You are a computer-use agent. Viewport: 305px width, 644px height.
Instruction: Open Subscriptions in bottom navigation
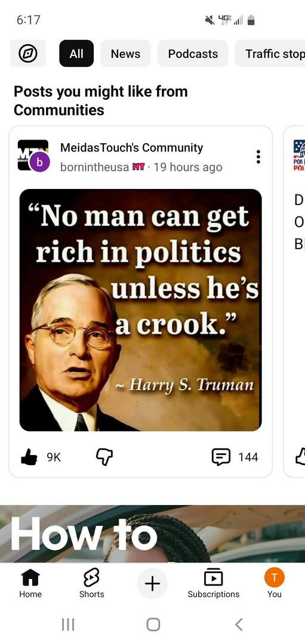point(213,583)
